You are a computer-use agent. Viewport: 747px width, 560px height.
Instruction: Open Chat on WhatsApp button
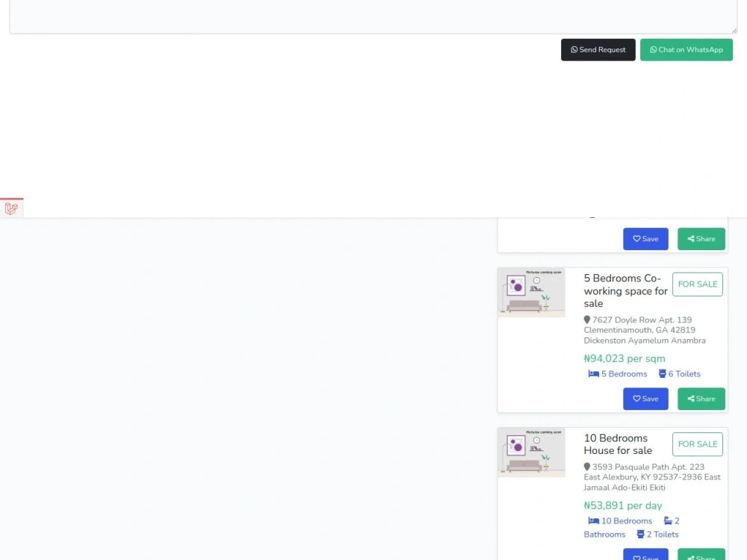(686, 49)
